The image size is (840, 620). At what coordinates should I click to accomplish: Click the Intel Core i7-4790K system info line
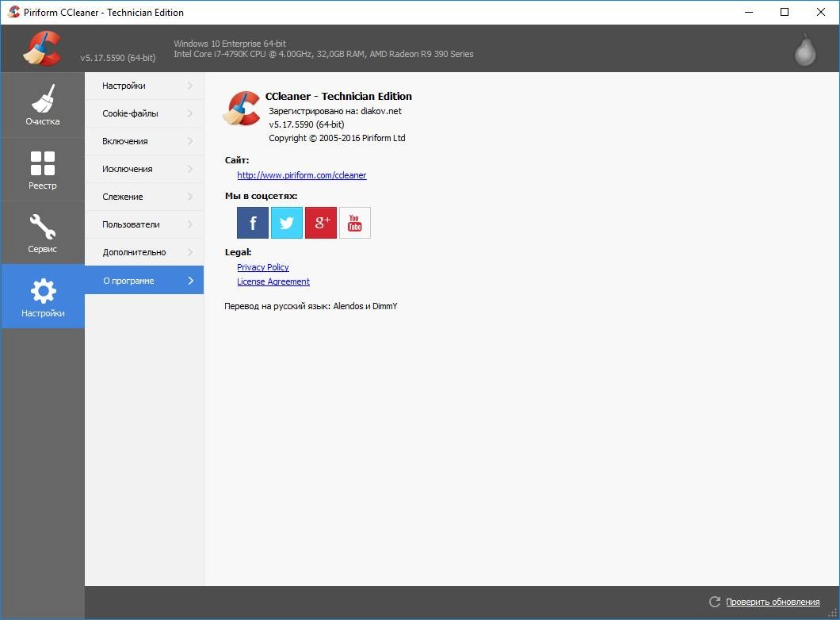coord(323,54)
